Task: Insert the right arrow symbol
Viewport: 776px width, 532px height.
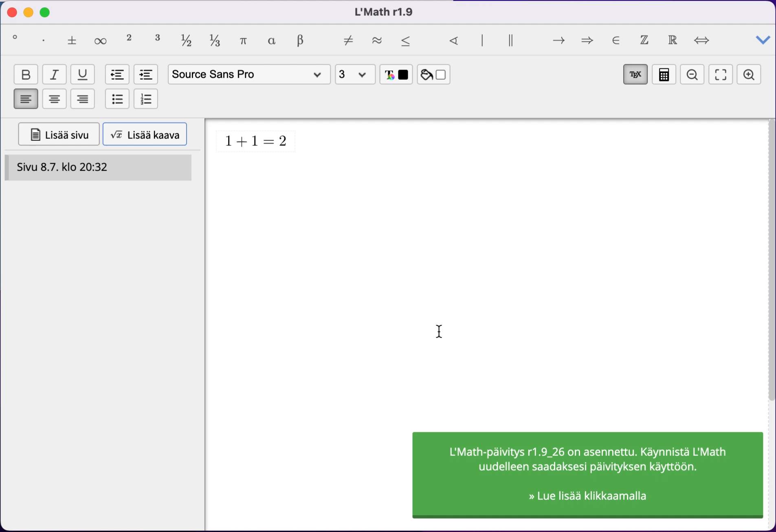Action: point(559,40)
